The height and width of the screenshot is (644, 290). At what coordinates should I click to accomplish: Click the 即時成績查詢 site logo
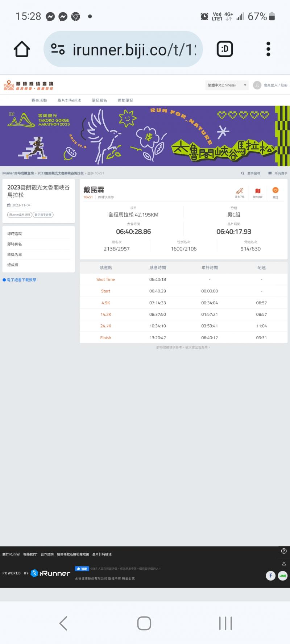(x=29, y=86)
